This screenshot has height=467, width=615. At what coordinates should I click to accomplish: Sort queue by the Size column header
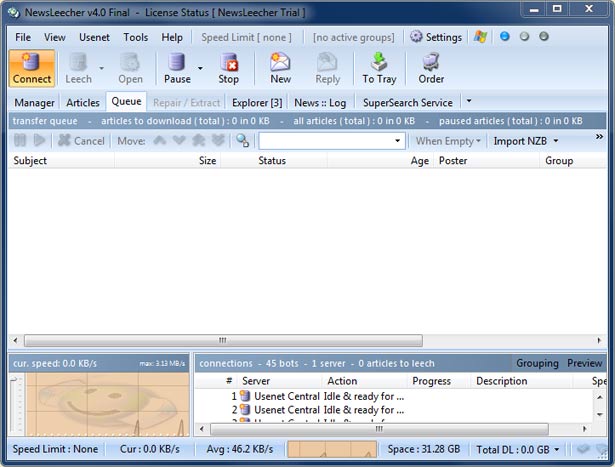168,161
